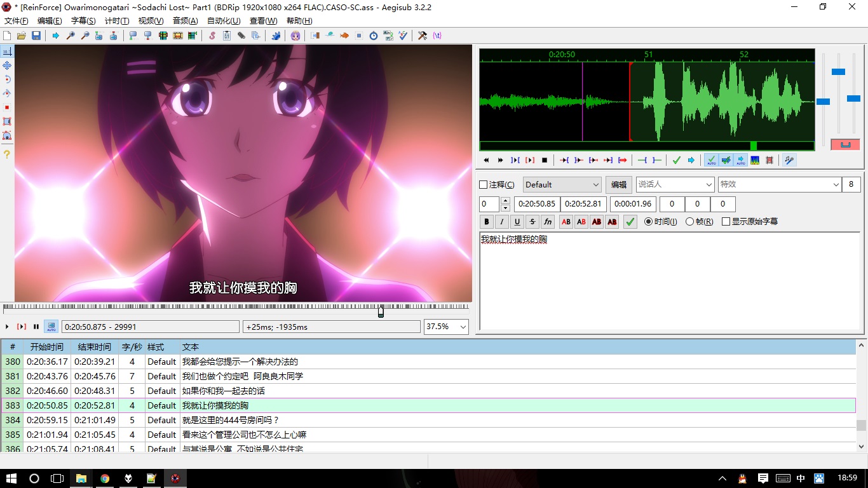
Task: Click the Translation Assistant anime-face icon
Action: (x=295, y=36)
